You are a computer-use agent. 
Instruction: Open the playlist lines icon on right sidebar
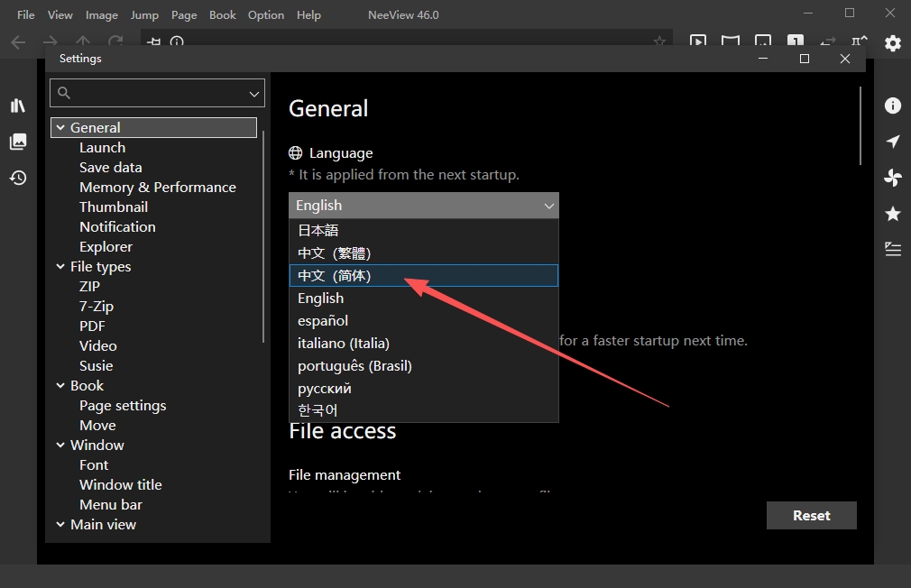pos(892,249)
